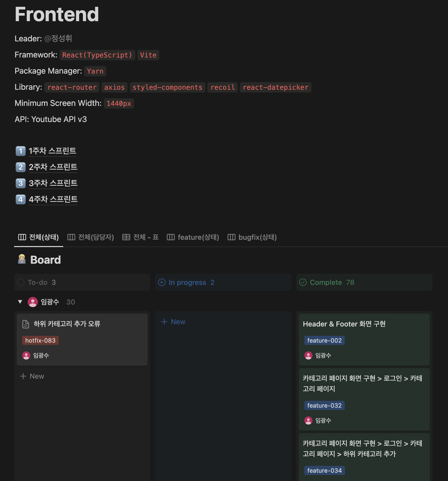
Task: Click the To-do status circle icon
Action: click(x=21, y=282)
